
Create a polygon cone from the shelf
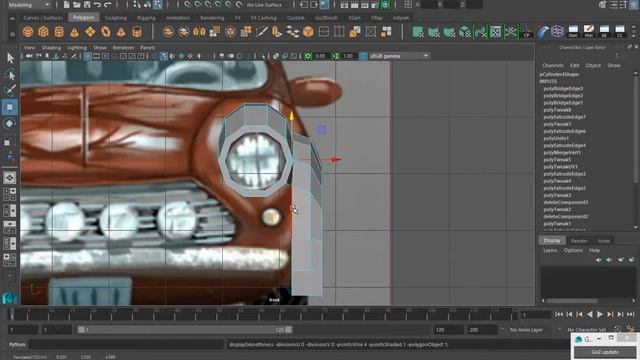click(x=74, y=31)
